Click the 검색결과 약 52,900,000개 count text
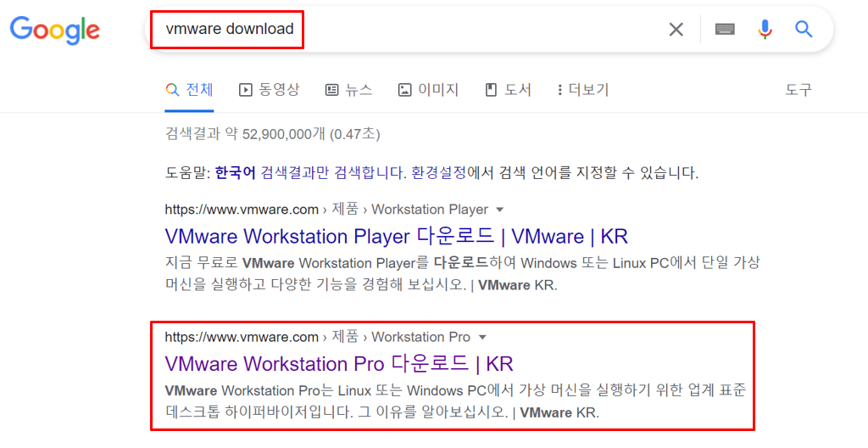 [x=272, y=134]
